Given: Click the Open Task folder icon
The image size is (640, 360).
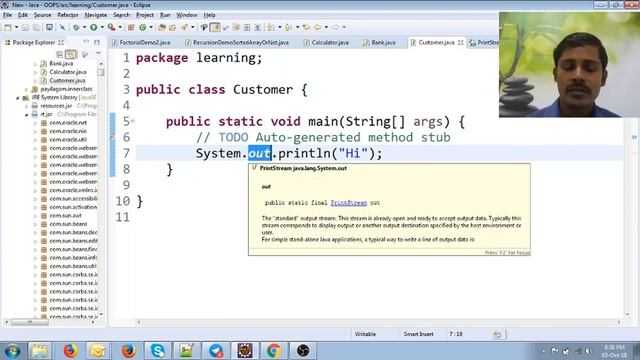Looking at the screenshot, I should point(172,27).
